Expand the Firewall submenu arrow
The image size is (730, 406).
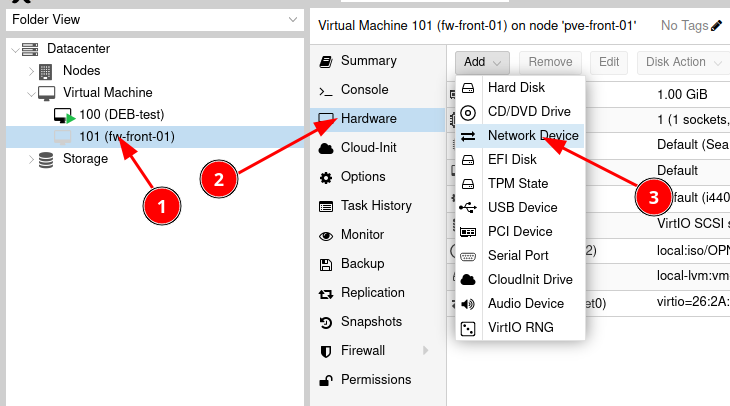point(426,351)
